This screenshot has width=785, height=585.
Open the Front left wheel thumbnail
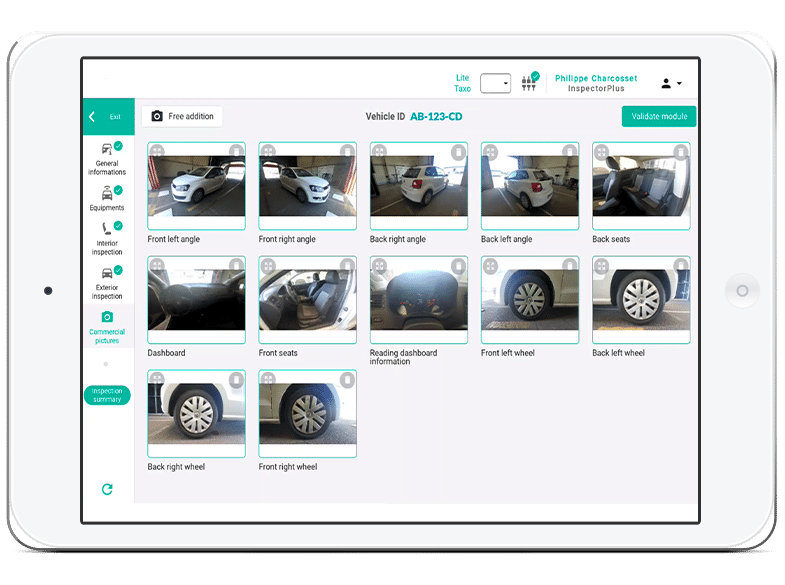pos(530,300)
